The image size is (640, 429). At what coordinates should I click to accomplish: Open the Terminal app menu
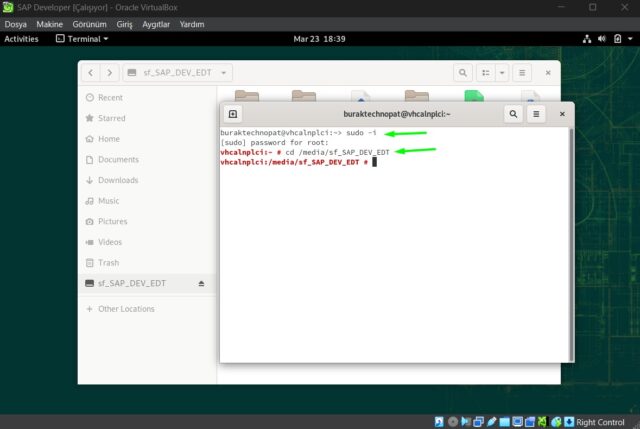click(82, 39)
